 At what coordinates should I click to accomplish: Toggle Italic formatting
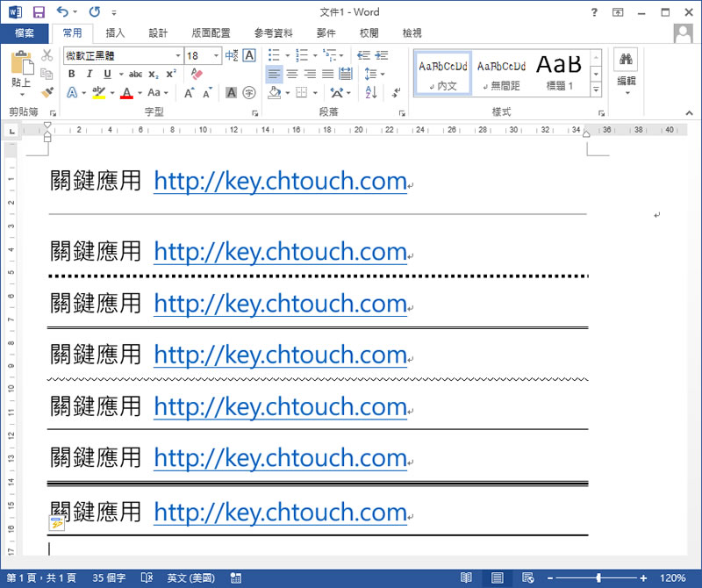pyautogui.click(x=90, y=75)
